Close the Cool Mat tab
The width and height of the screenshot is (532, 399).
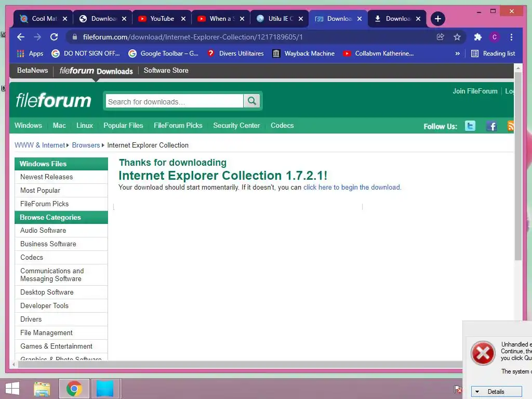pyautogui.click(x=65, y=19)
